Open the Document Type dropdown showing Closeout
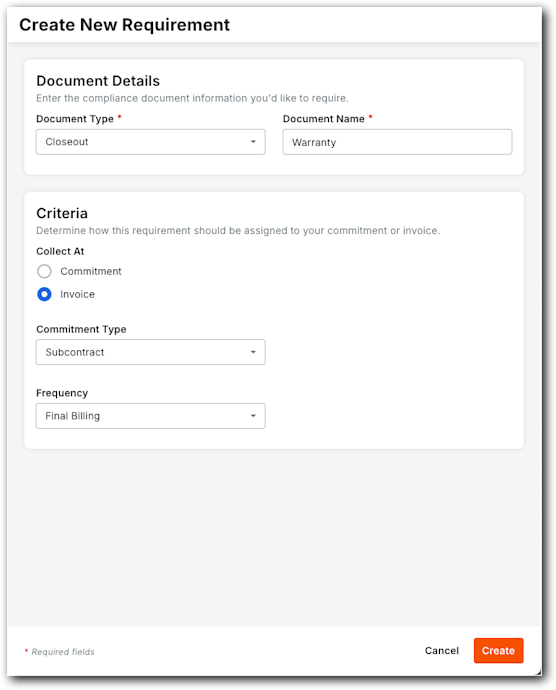Image resolution: width=556 pixels, height=690 pixels. pos(151,142)
